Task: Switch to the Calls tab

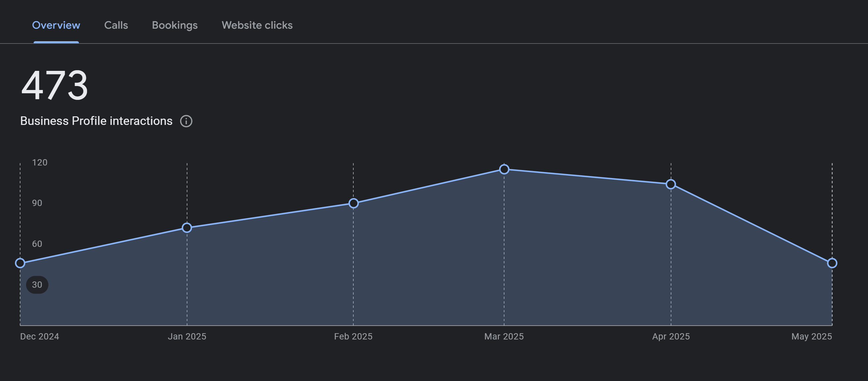Action: [116, 25]
